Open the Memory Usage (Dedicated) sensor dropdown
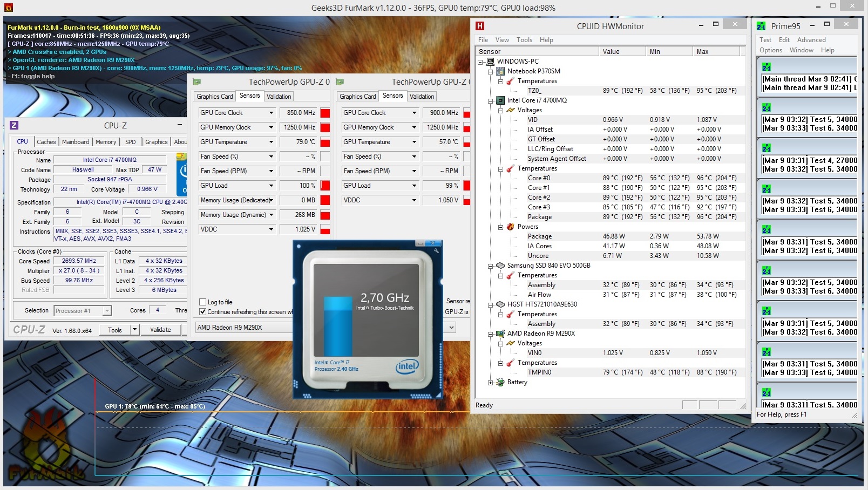The width and height of the screenshot is (868, 490). [x=272, y=200]
